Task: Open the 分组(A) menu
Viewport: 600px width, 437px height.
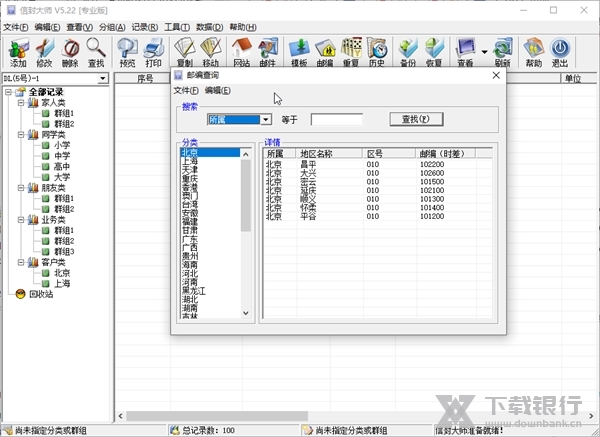Action: click(112, 27)
